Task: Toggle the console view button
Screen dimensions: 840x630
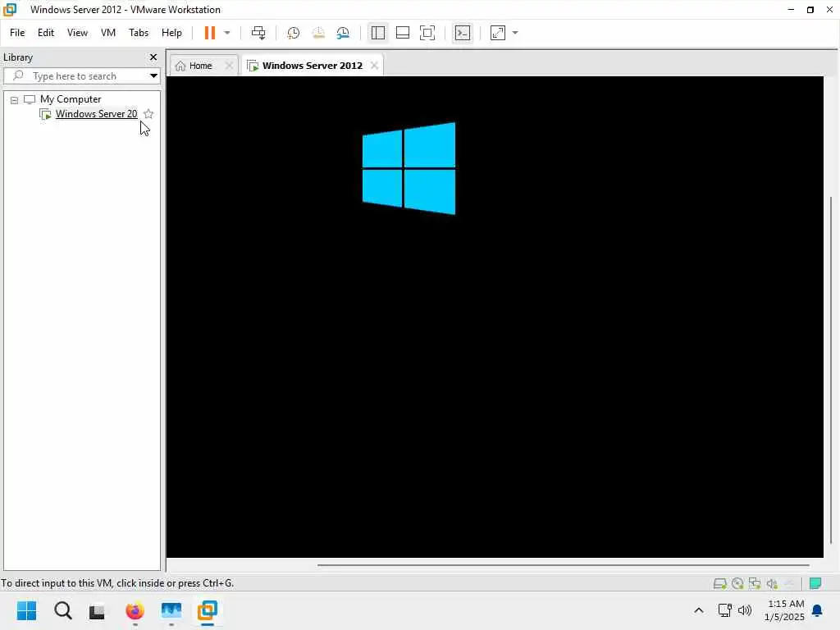Action: pos(463,33)
